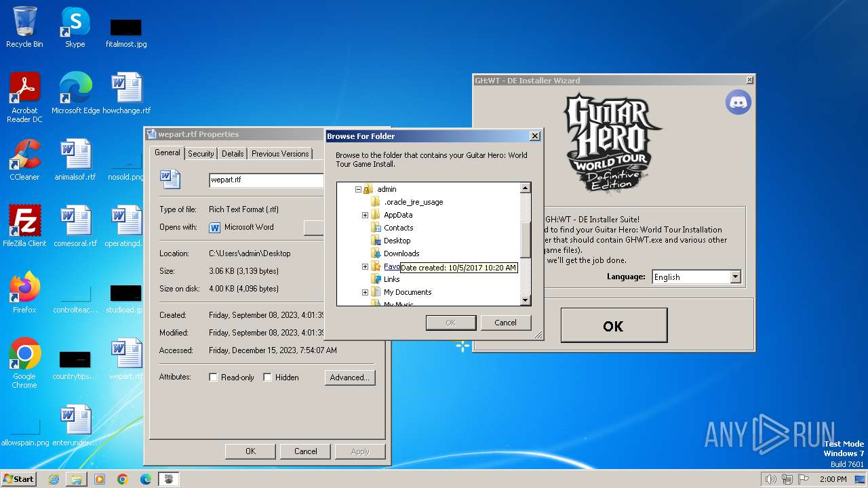
Task: Collapse the admin folder node
Action: click(358, 190)
